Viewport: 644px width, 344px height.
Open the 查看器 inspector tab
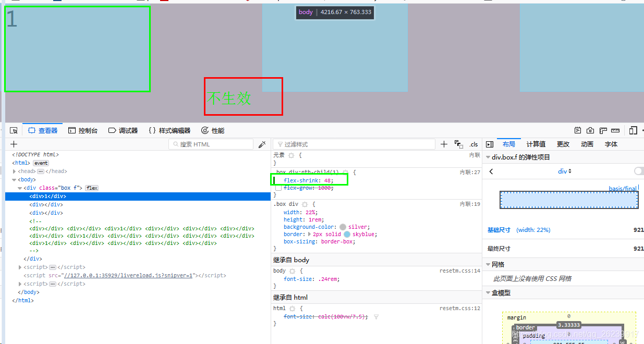point(43,131)
